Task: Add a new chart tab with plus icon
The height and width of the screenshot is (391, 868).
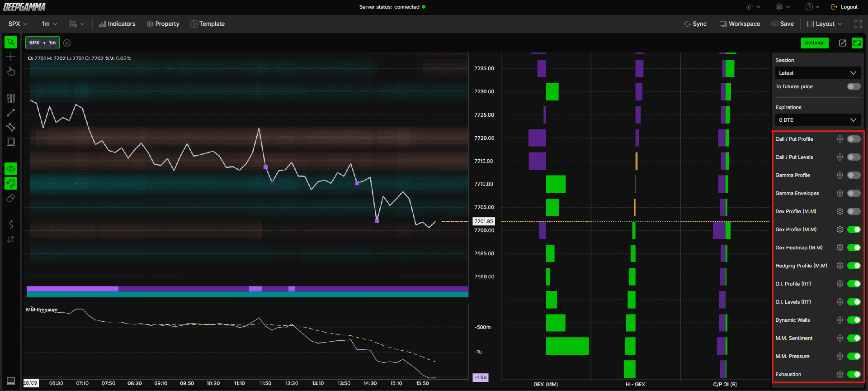Action: [67, 43]
